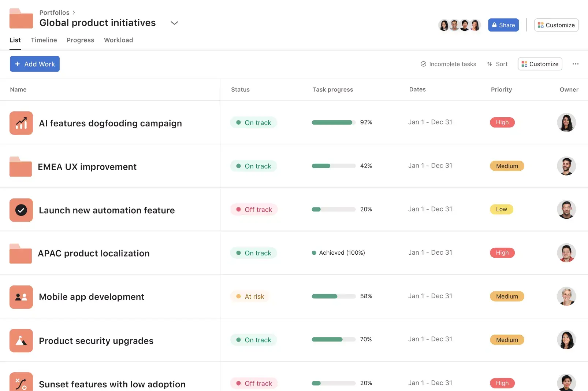Open the Workload view
The image size is (588, 391).
pos(118,40)
